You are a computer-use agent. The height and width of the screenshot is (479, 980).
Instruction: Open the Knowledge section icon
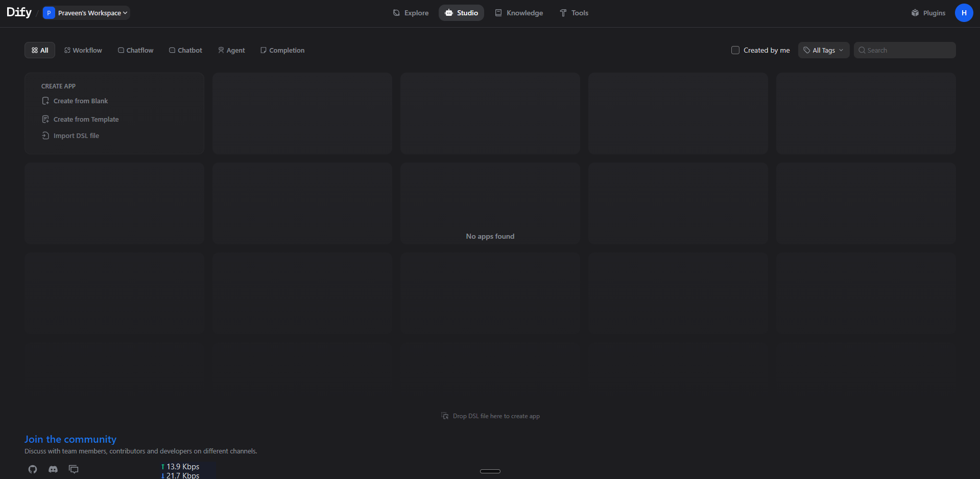click(x=498, y=13)
